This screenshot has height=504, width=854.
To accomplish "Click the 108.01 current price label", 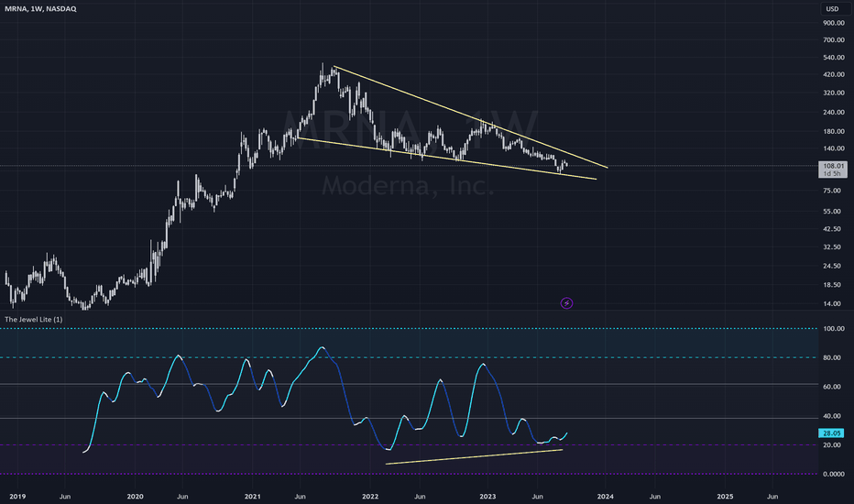I will 833,166.
